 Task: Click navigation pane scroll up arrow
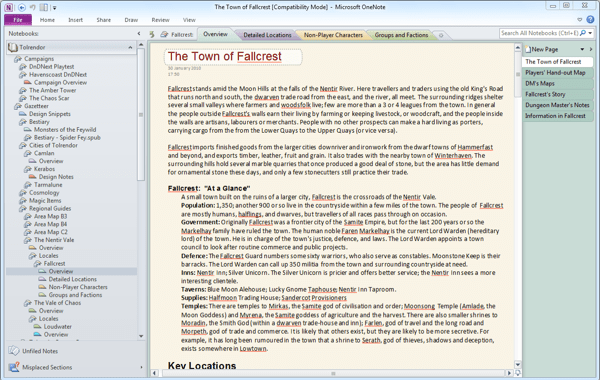point(141,45)
